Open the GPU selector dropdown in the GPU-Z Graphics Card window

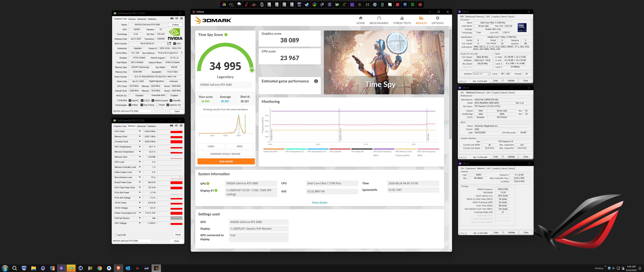pyautogui.click(x=133, y=111)
